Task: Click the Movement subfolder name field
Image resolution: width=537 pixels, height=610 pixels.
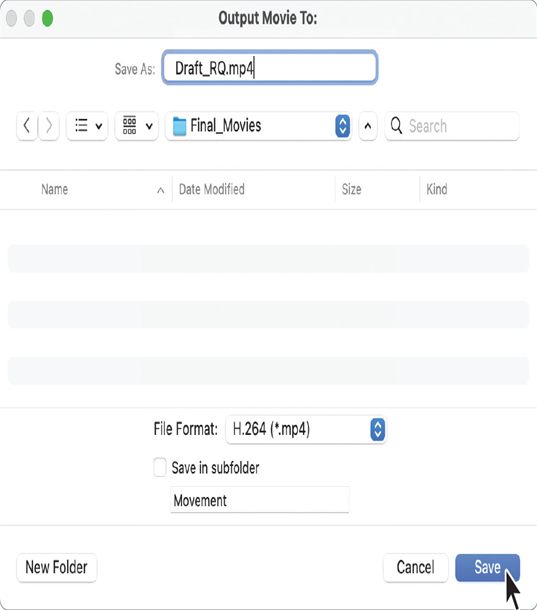Action: click(260, 500)
